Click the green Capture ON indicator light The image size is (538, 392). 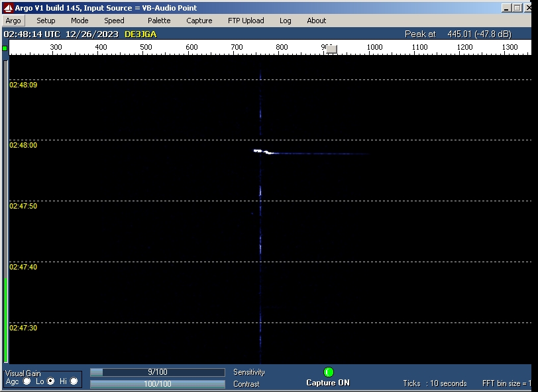(x=329, y=371)
